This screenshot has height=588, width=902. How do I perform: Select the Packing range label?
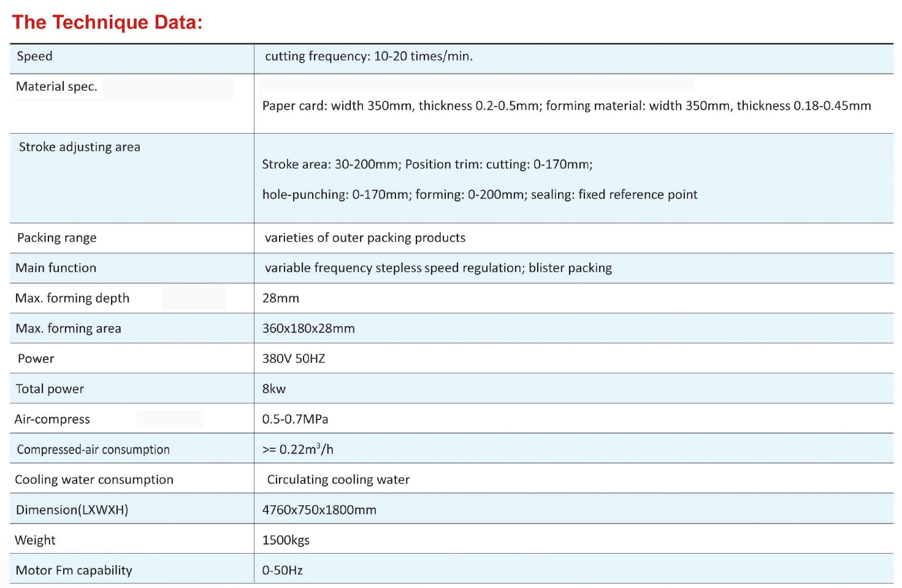pyautogui.click(x=56, y=238)
